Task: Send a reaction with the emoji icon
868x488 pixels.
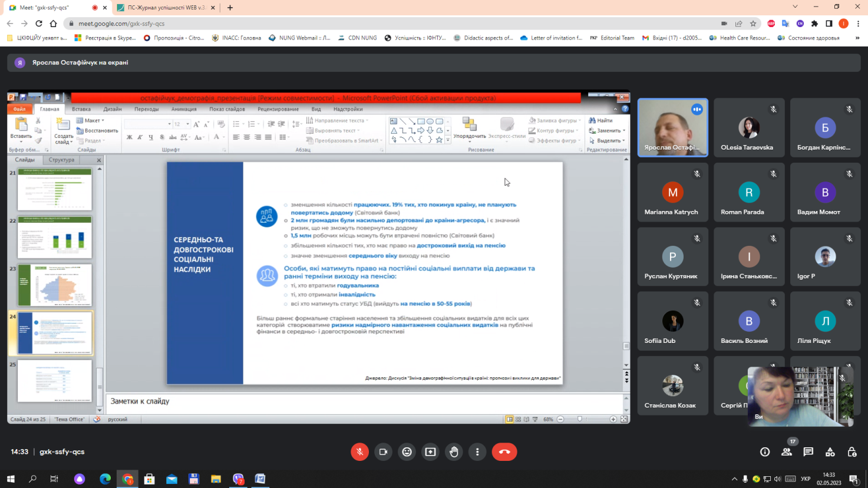Action: point(407,452)
